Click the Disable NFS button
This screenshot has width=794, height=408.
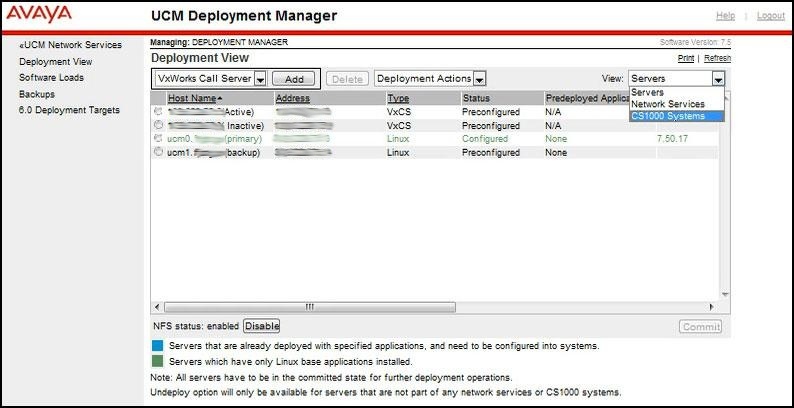(262, 326)
